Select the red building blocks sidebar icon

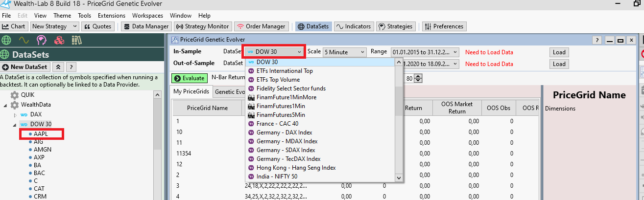[x=59, y=40]
